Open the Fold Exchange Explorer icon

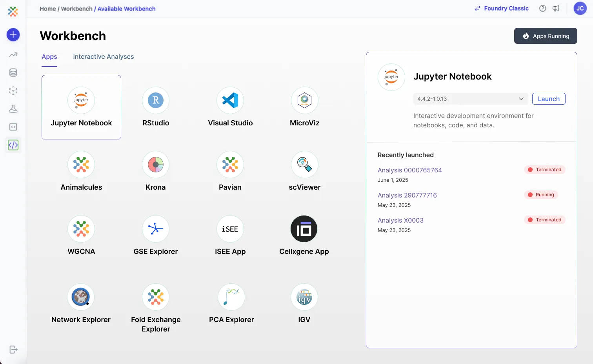tap(156, 297)
